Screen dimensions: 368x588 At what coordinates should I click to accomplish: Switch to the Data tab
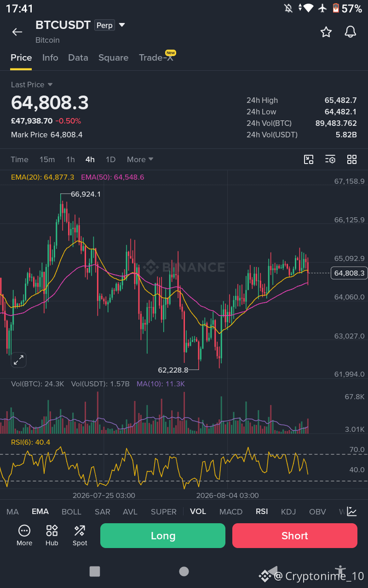[78, 58]
